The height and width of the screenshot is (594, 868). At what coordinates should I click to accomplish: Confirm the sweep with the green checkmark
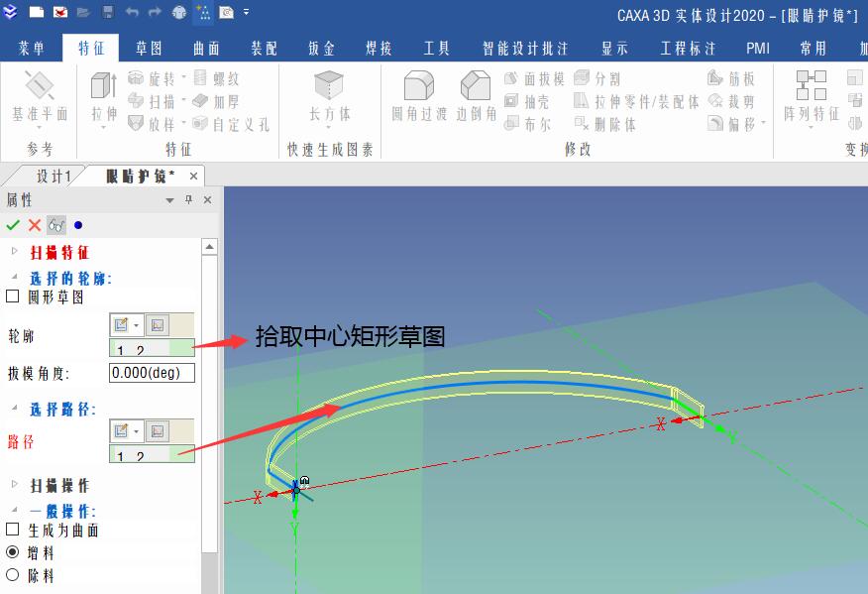pyautogui.click(x=12, y=225)
